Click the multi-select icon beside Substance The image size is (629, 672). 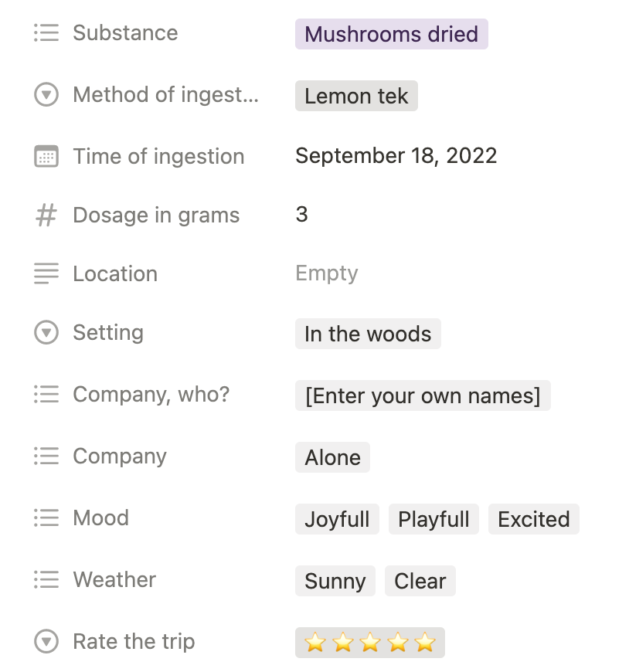tap(46, 33)
